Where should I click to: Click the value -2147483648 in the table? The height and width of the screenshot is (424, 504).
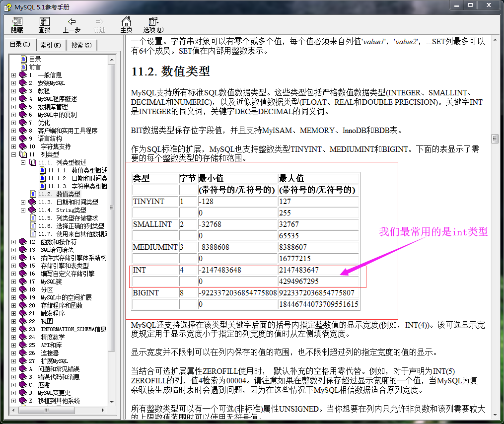[220, 270]
